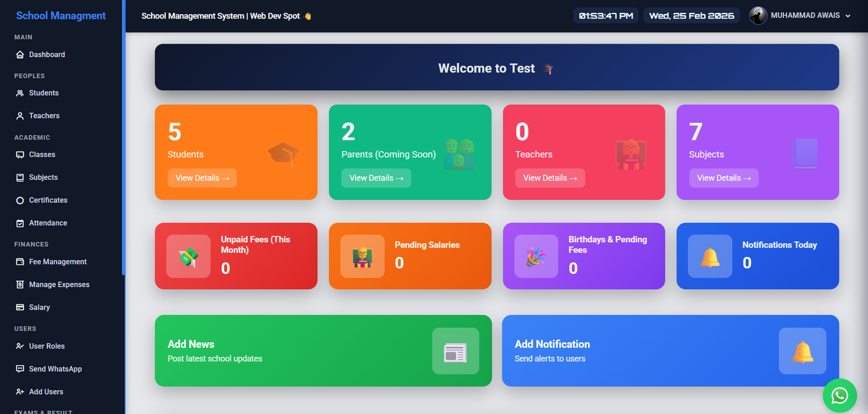868x414 pixels.
Task: View Details on the Students card
Action: 202,178
